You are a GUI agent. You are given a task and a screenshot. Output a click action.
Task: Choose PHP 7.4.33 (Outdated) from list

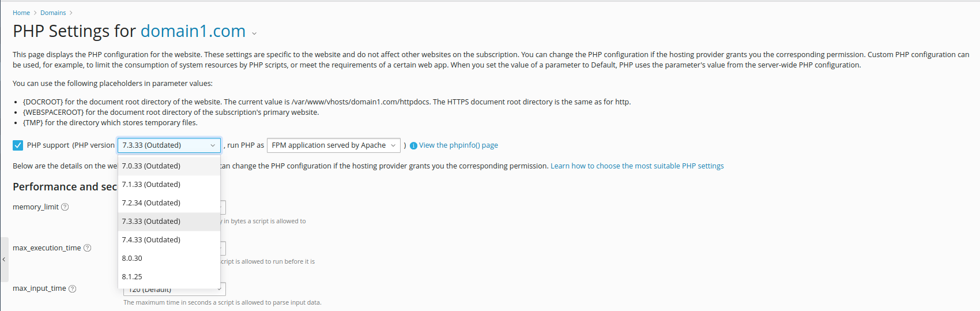tap(151, 240)
